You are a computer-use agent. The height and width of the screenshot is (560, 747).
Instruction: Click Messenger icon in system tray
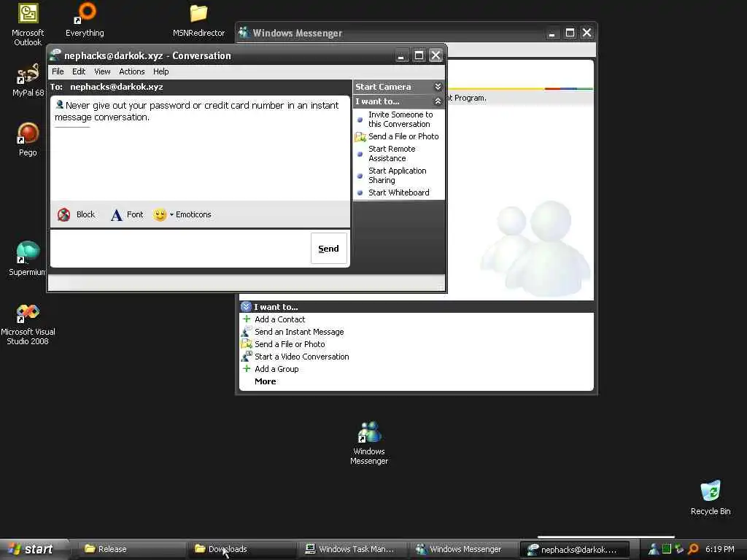[654, 549]
